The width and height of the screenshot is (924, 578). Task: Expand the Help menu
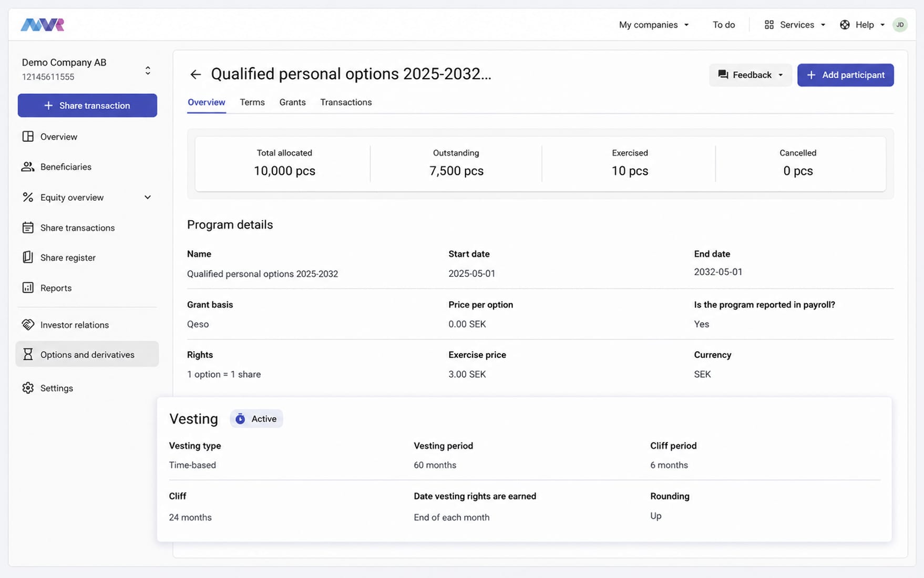[863, 25]
